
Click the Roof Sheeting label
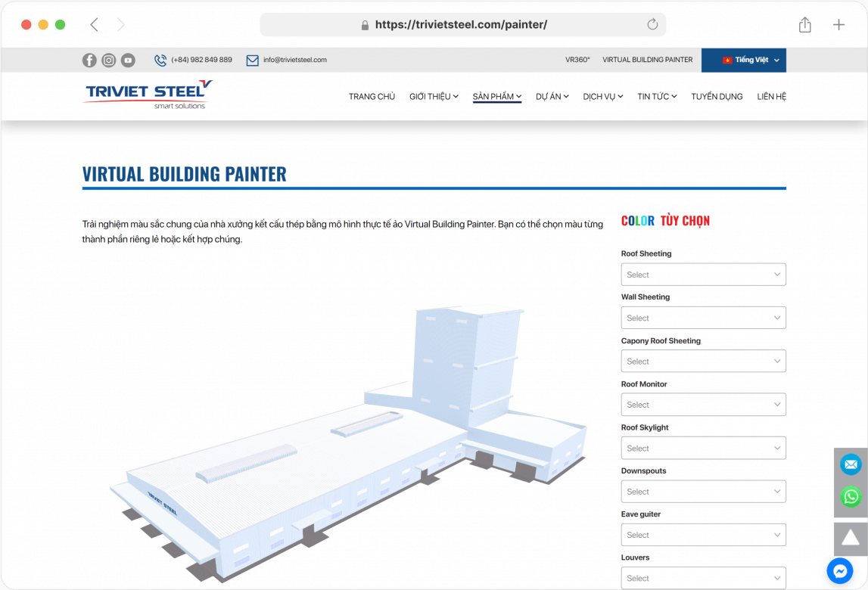tap(646, 253)
